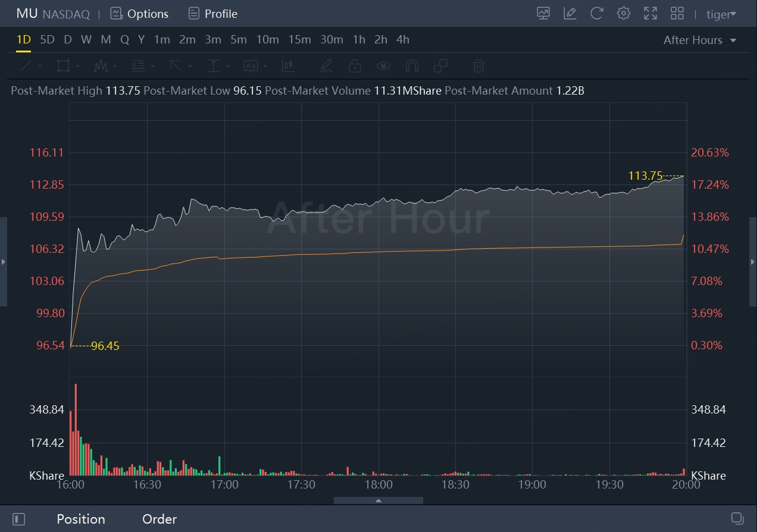The image size is (757, 532).
Task: Switch to the 5D timeframe tab
Action: 47,40
